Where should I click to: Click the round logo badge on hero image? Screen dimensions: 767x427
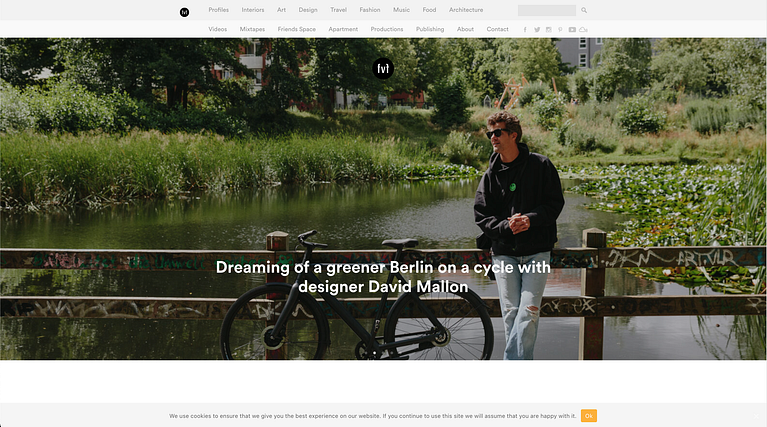383,68
